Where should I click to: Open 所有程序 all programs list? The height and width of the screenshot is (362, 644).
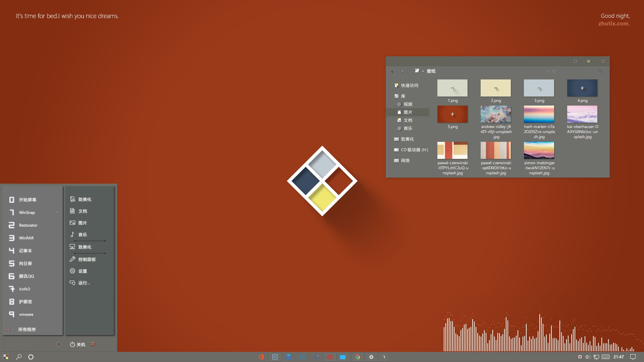pos(27,329)
